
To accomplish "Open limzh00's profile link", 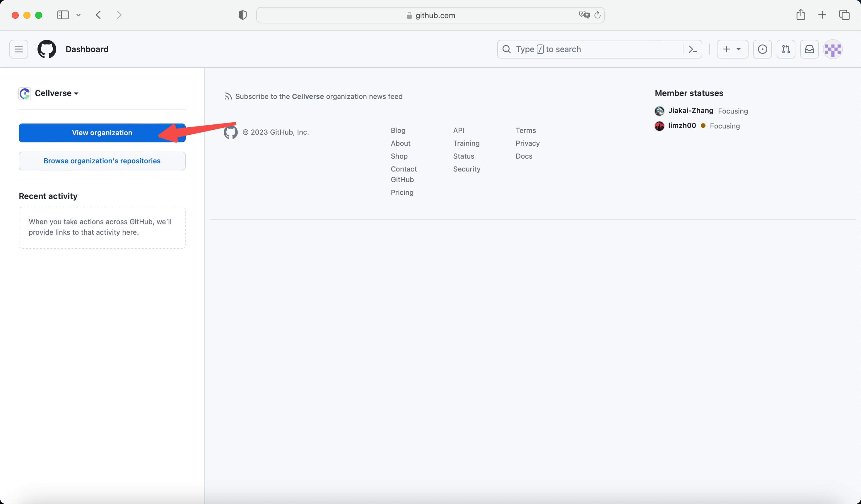I will point(682,126).
